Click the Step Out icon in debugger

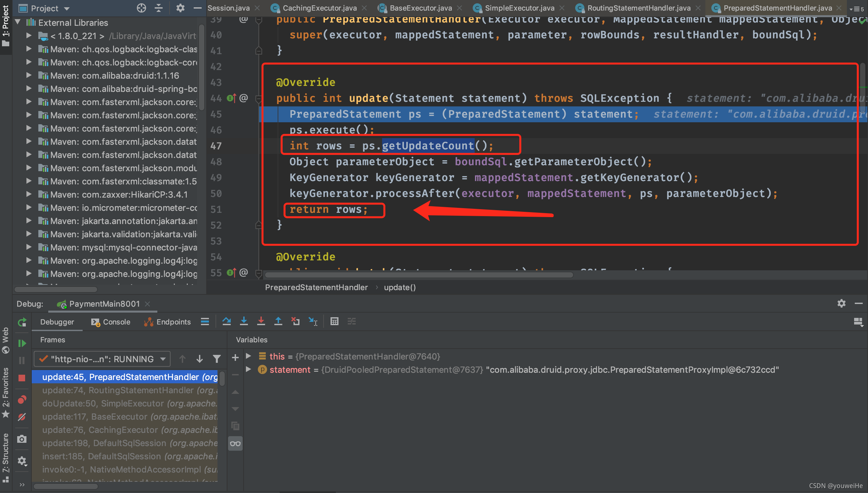point(277,322)
